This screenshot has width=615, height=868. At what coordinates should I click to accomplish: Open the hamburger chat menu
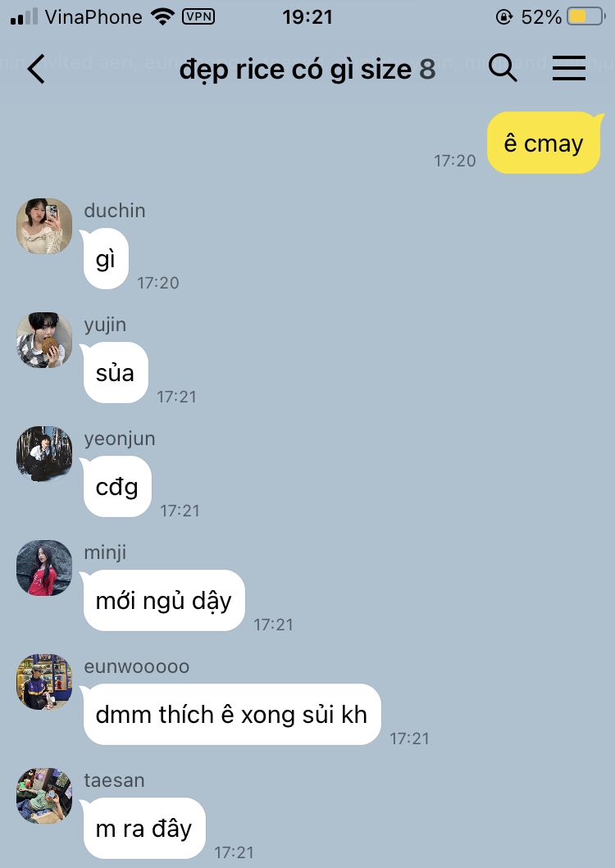(569, 69)
